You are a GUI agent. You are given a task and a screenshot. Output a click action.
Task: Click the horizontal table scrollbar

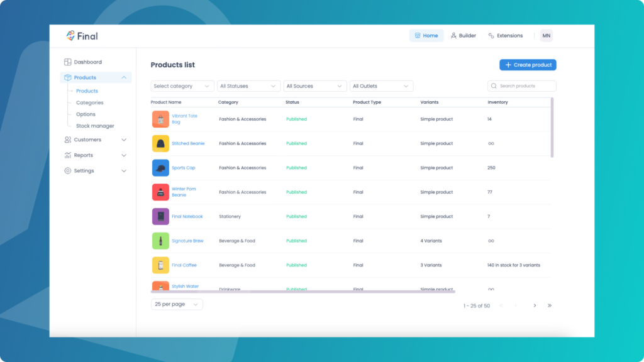coord(303,292)
